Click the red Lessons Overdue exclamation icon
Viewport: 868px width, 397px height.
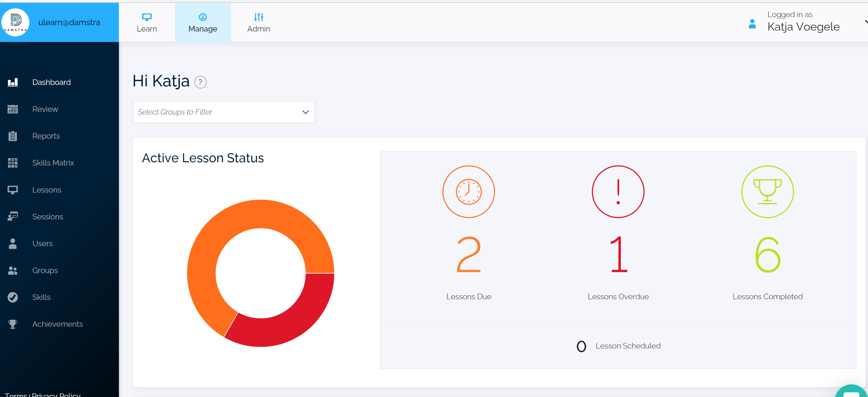pyautogui.click(x=618, y=192)
